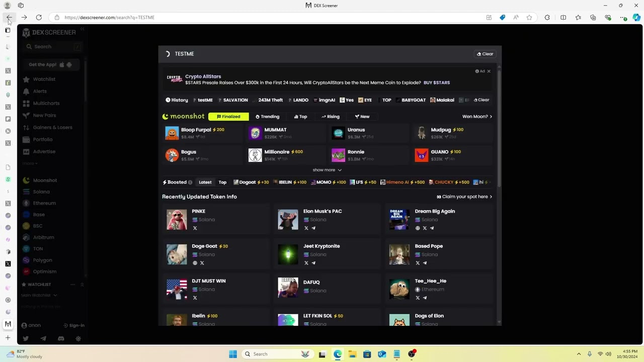
Task: Open Microsoft Edge in taskbar
Action: [x=337, y=354]
